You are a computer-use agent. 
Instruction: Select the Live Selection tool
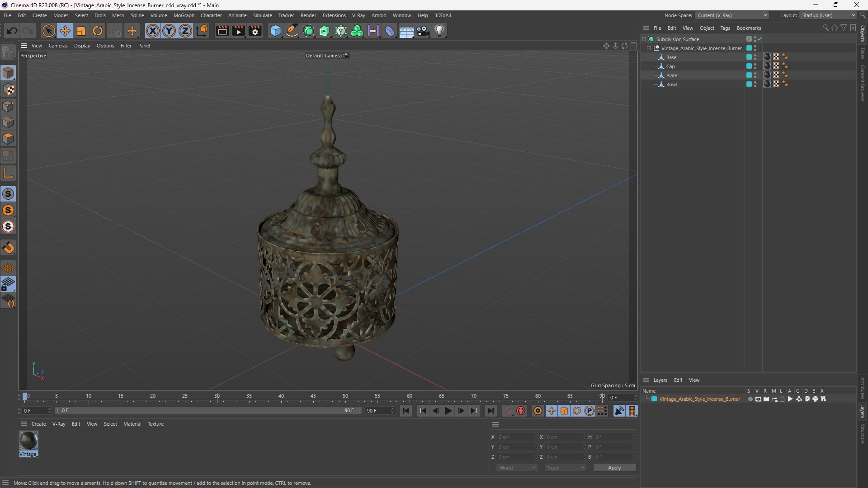pyautogui.click(x=48, y=31)
